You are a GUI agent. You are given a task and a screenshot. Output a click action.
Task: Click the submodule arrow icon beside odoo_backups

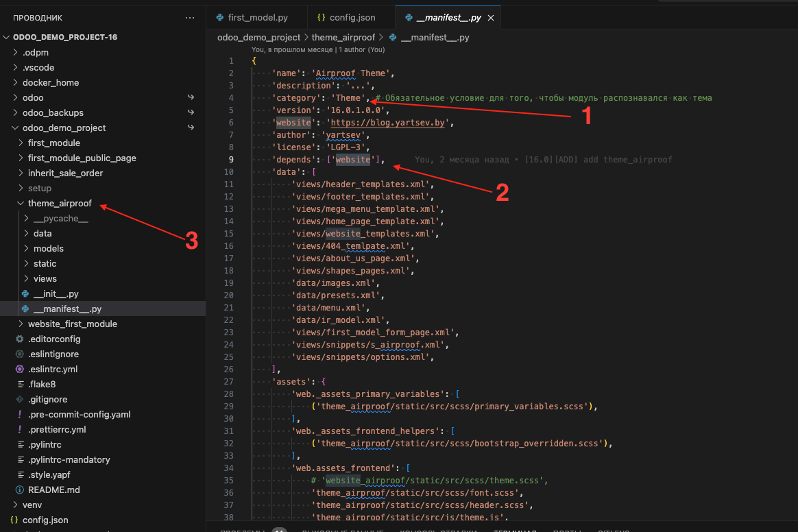(x=191, y=112)
